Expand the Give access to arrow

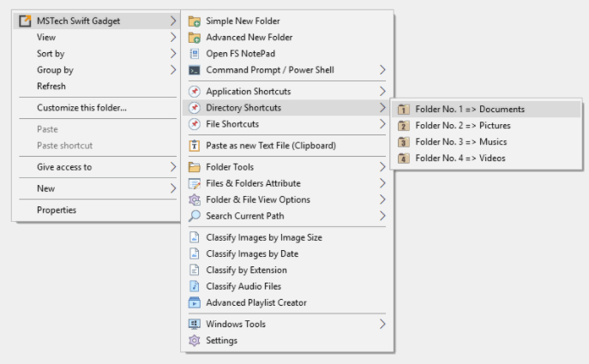tap(172, 167)
